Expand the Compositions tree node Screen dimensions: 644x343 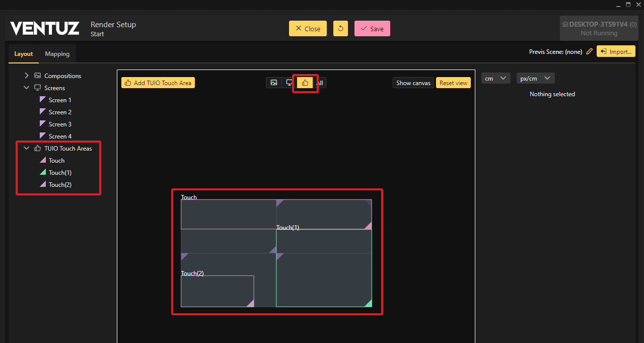coord(27,76)
